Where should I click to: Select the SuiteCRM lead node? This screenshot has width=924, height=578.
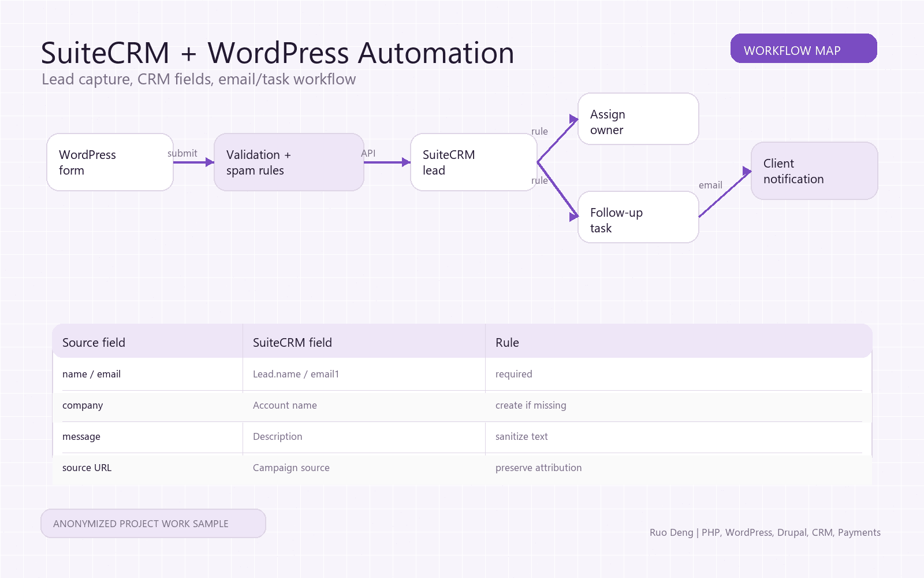(474, 162)
